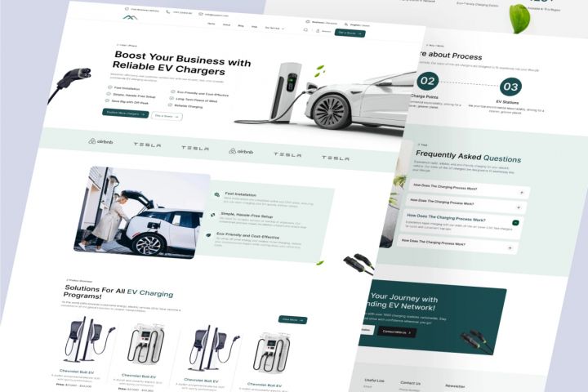Expand the second FAQ question with the plus icon
The image size is (588, 392).
pos(519,207)
